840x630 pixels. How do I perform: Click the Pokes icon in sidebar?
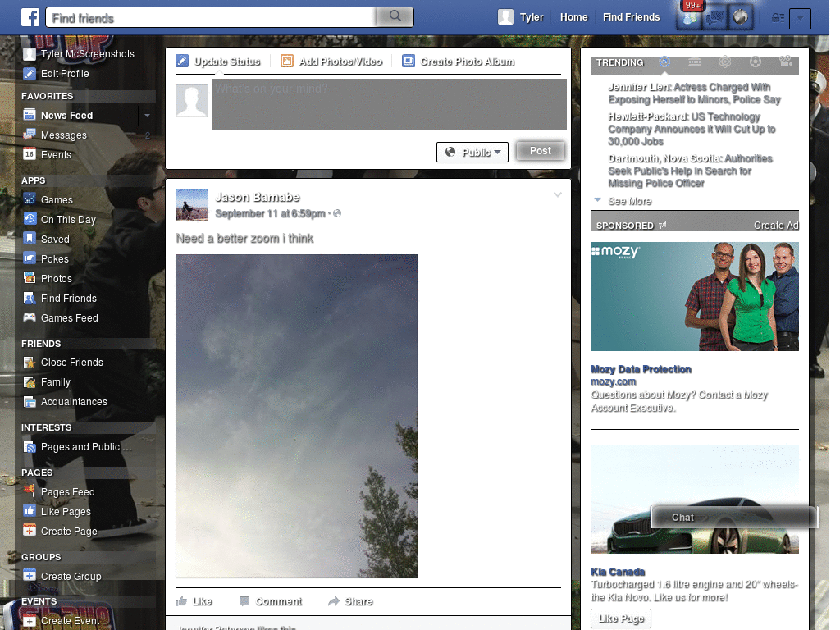pyautogui.click(x=30, y=258)
